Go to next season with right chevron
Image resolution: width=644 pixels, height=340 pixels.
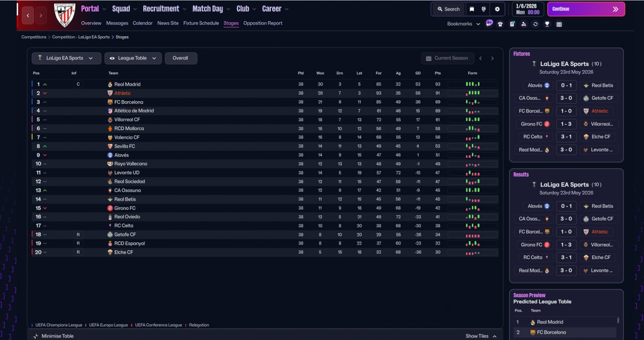493,58
